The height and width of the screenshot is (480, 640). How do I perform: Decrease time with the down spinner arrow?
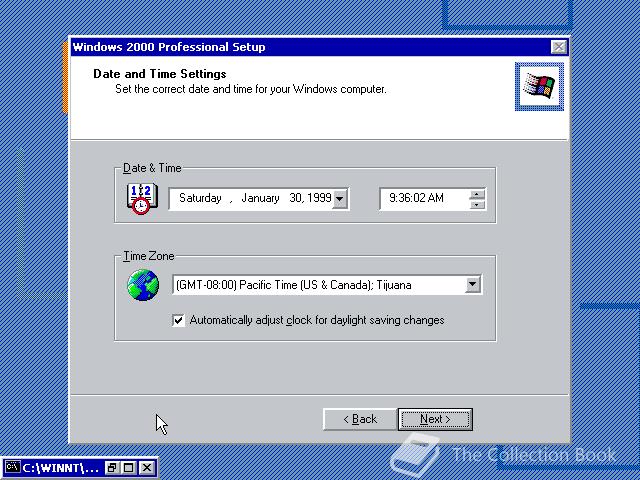pyautogui.click(x=477, y=204)
